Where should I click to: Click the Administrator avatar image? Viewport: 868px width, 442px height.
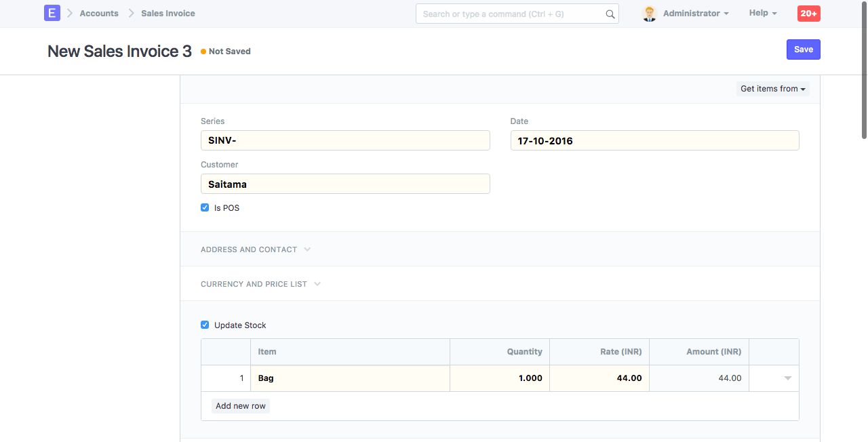click(x=649, y=14)
